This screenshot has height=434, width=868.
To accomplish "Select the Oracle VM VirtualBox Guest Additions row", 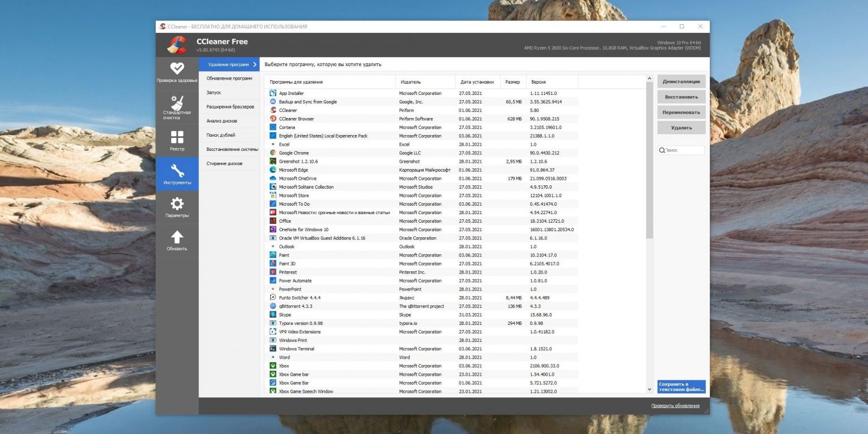I will [422, 238].
